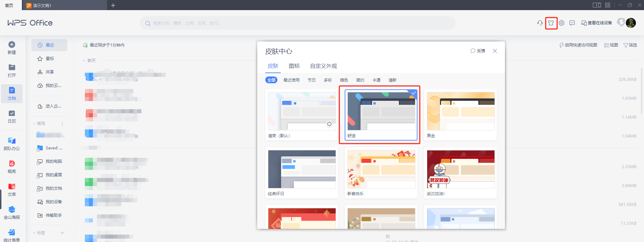Switch to the 图标 tab
The image size is (644, 242).
point(294,66)
